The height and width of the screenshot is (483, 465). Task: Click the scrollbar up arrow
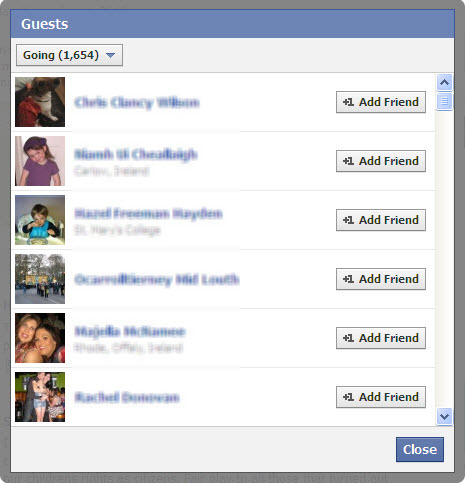444,82
